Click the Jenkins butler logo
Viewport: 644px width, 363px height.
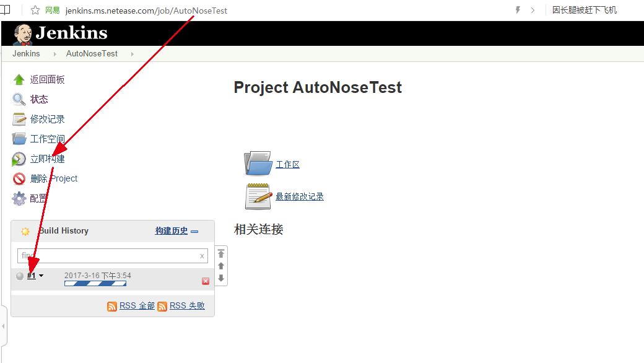pos(22,34)
